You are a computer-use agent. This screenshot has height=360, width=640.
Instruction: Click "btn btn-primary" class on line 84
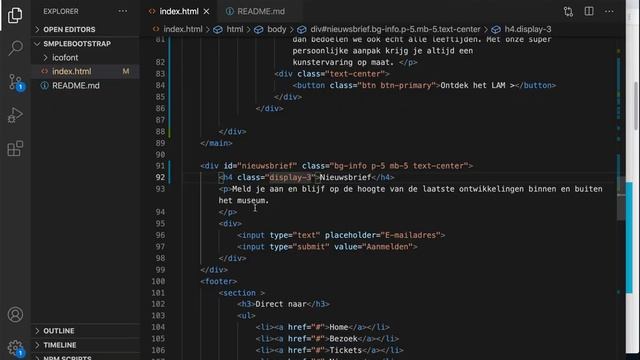coord(397,85)
